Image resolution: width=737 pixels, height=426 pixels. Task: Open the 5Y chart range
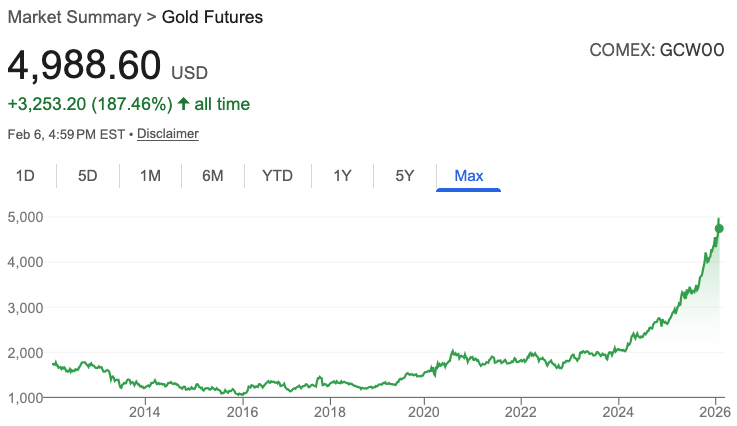(404, 176)
